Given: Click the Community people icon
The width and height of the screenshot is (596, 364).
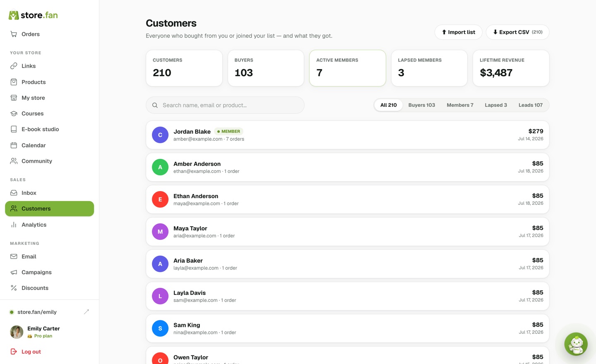Looking at the screenshot, I should [14, 161].
